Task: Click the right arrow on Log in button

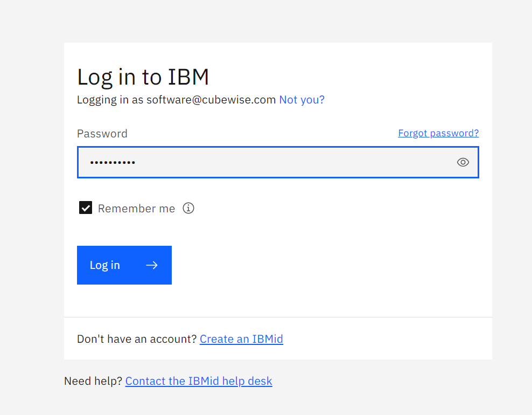Action: pos(152,265)
